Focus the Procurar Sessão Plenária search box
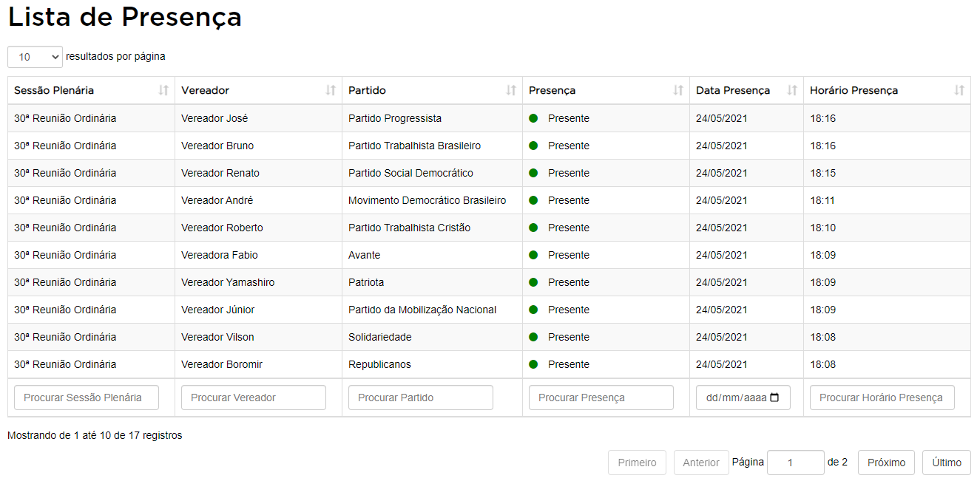Image resolution: width=980 pixels, height=481 pixels. pyautogui.click(x=87, y=398)
